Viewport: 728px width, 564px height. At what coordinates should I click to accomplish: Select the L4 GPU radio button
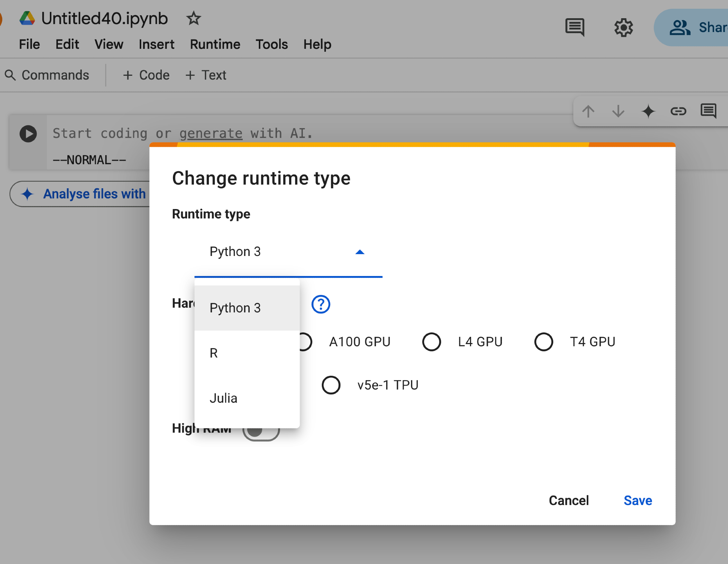[x=432, y=342]
